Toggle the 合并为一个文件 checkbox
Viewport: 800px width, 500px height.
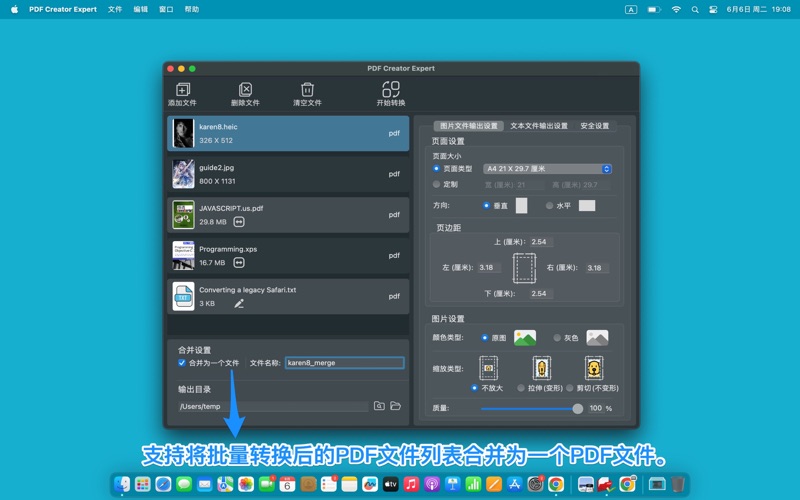coord(182,363)
